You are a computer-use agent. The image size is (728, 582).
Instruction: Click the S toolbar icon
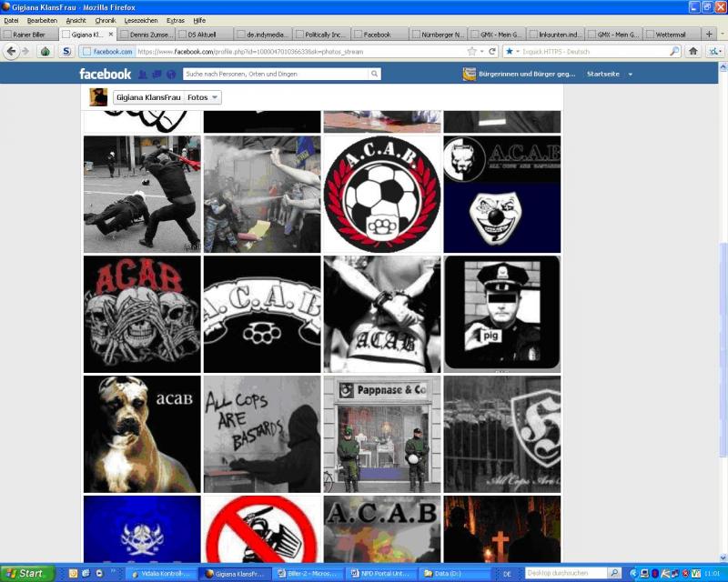tap(66, 51)
